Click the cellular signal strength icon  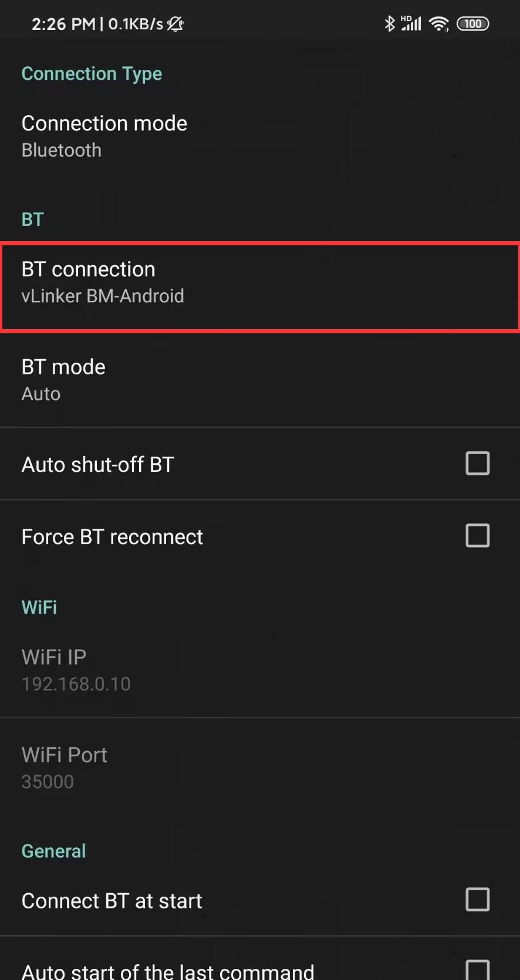[x=413, y=23]
